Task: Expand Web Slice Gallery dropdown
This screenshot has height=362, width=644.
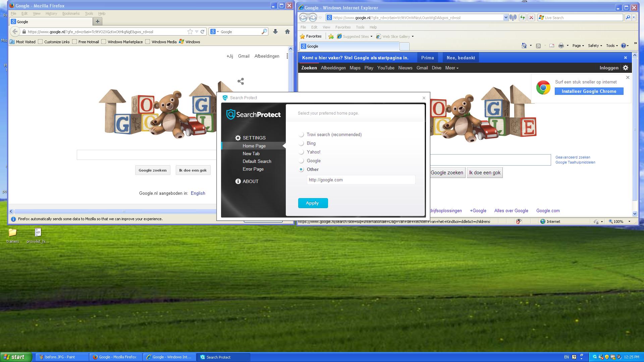Action: click(413, 37)
